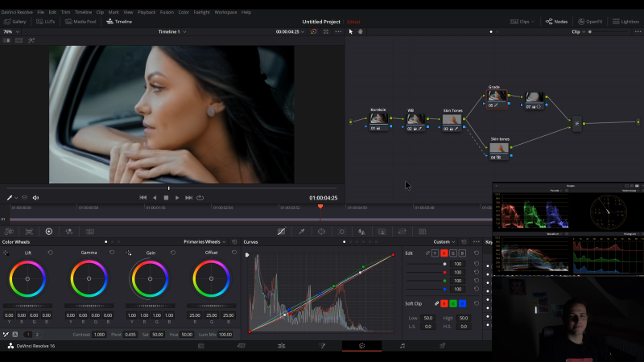This screenshot has width=644, height=362.
Task: Play the clip forward
Action: pyautogui.click(x=177, y=197)
